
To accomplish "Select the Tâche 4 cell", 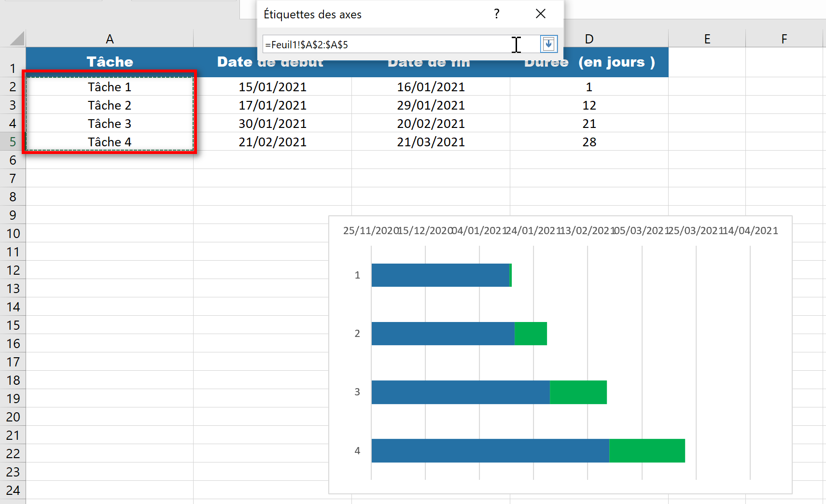I will point(110,142).
